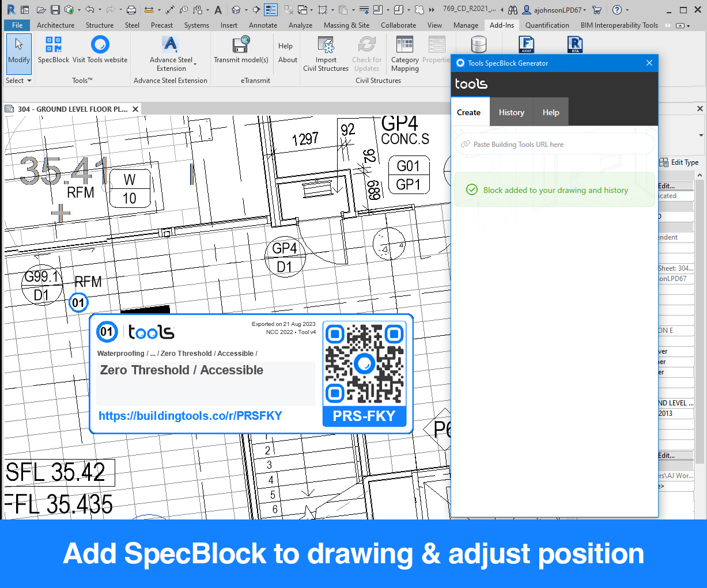Click the 01 SpecBlock marker on drawing
The height and width of the screenshot is (588, 707).
[x=78, y=302]
